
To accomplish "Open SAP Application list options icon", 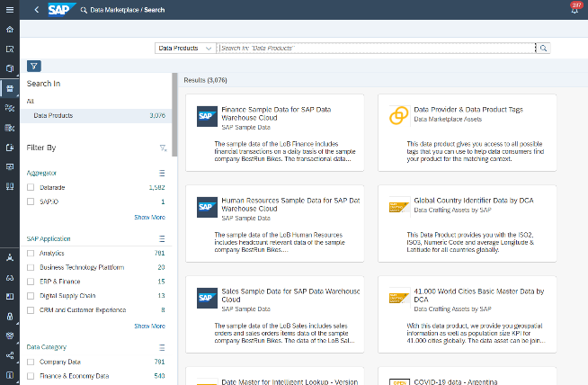I will tap(162, 239).
